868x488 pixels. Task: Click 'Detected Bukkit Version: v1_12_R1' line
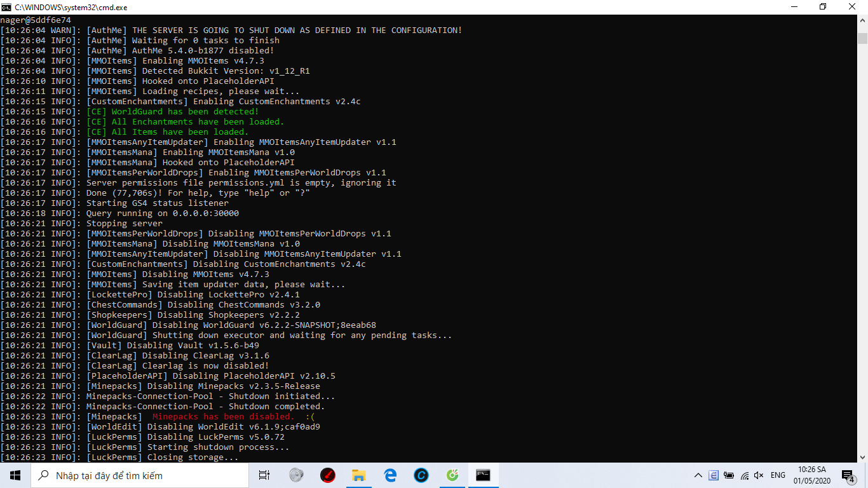coord(155,71)
